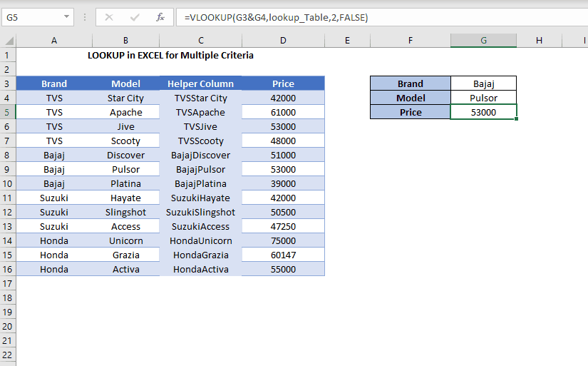588x366 pixels.
Task: Select the price cell 60147
Action: point(283,255)
